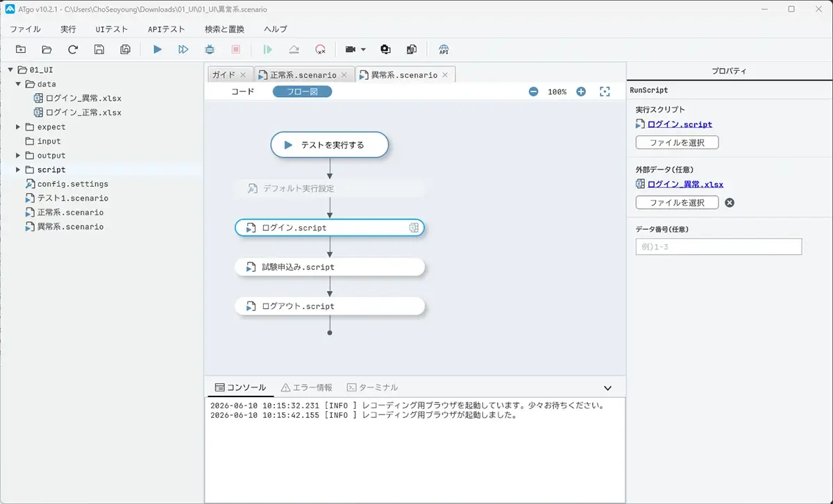833x504 pixels.
Task: Open the APIテスト menu
Action: pos(167,29)
